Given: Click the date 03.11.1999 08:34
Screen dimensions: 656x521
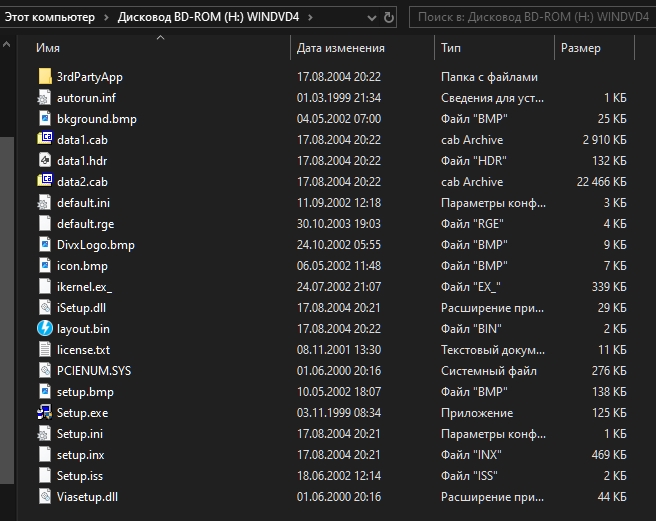Looking at the screenshot, I should coord(339,413).
